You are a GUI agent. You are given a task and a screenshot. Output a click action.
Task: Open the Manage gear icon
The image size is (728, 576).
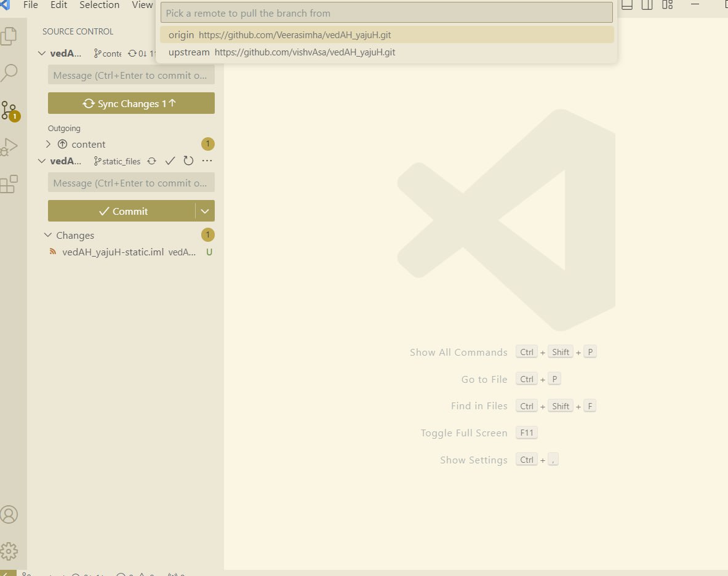click(x=9, y=551)
